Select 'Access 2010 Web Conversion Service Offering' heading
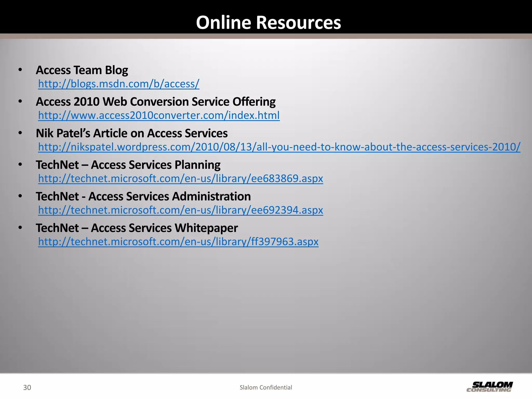The width and height of the screenshot is (532, 399). (x=156, y=102)
